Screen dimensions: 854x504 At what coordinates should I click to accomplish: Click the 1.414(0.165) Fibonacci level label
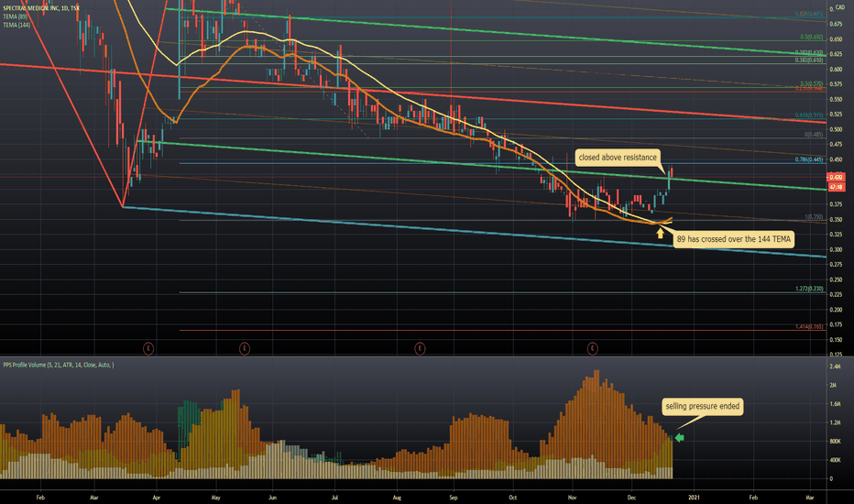[809, 327]
